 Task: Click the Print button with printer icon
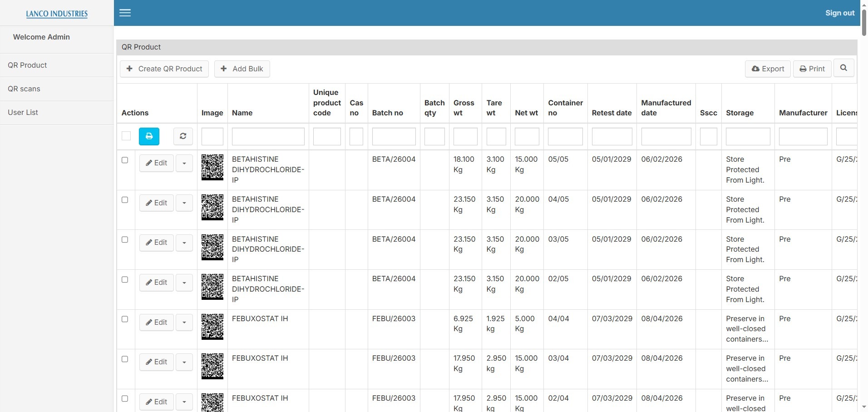812,69
